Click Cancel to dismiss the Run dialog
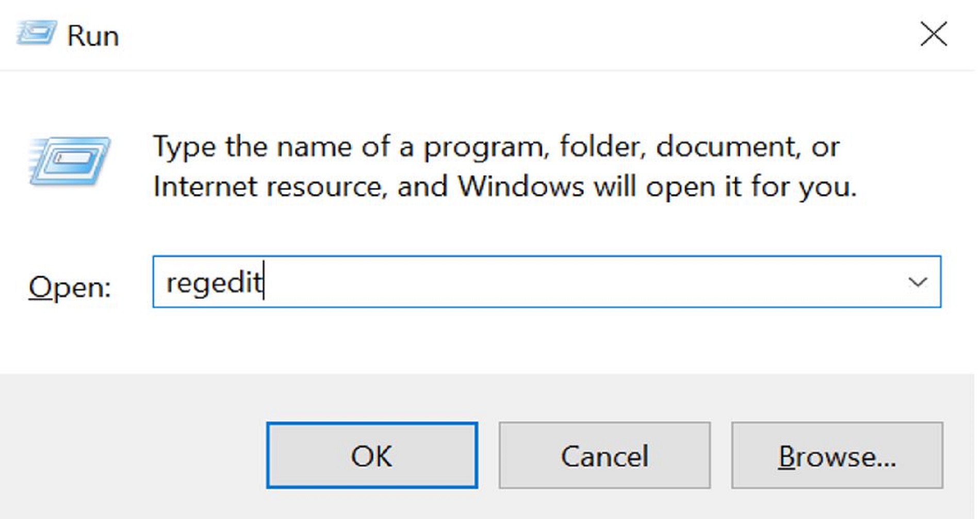 click(605, 456)
